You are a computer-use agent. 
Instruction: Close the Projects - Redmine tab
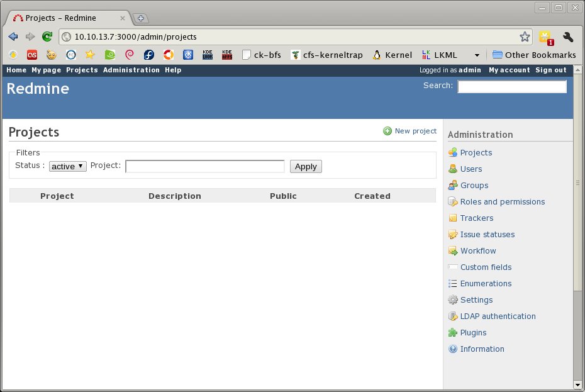tap(123, 18)
